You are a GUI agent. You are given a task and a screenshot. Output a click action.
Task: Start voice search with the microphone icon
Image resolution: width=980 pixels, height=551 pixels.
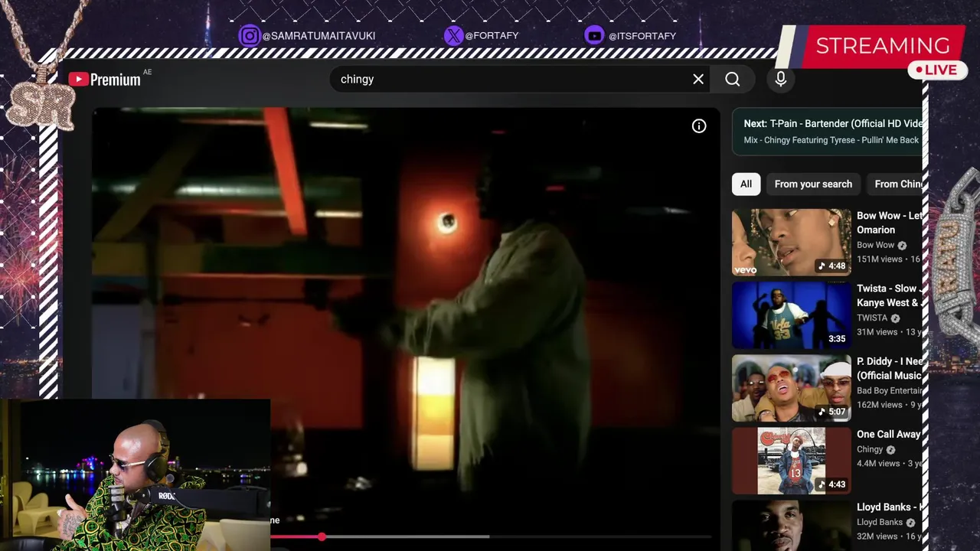(x=780, y=79)
